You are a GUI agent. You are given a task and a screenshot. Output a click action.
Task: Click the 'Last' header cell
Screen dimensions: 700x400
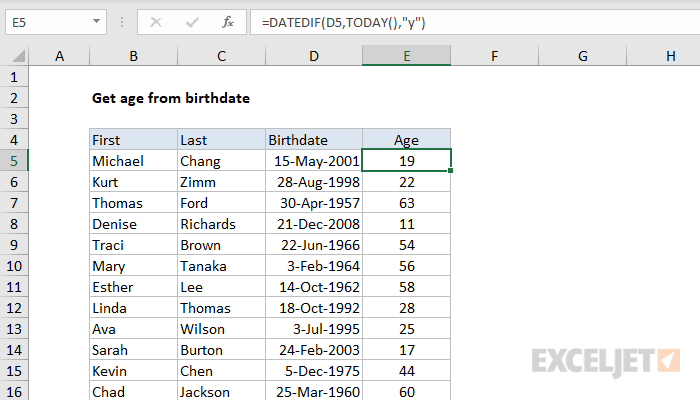click(221, 140)
